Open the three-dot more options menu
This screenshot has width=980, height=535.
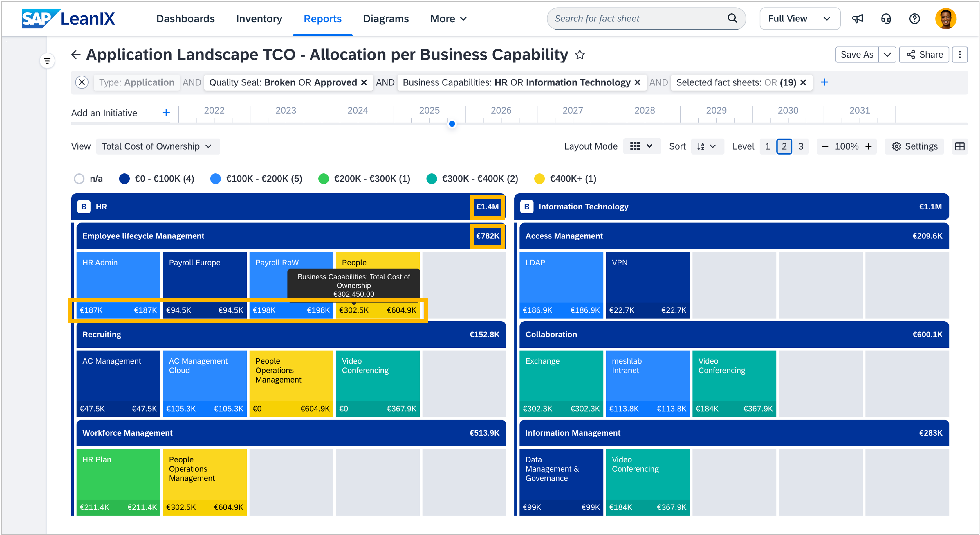[x=960, y=54]
